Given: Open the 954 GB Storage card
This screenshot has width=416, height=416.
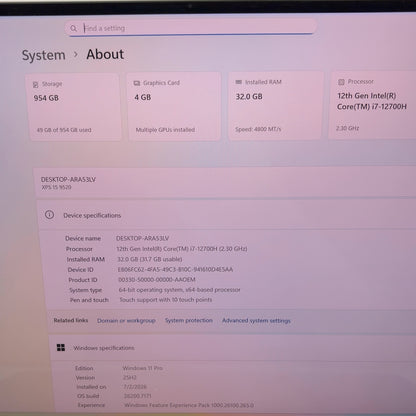Looking at the screenshot, I should pyautogui.click(x=74, y=107).
